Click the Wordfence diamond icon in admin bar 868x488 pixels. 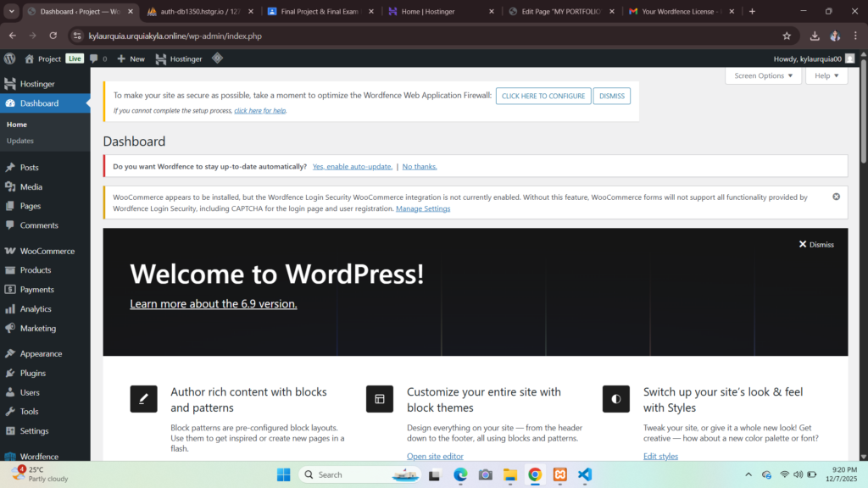[x=217, y=58]
